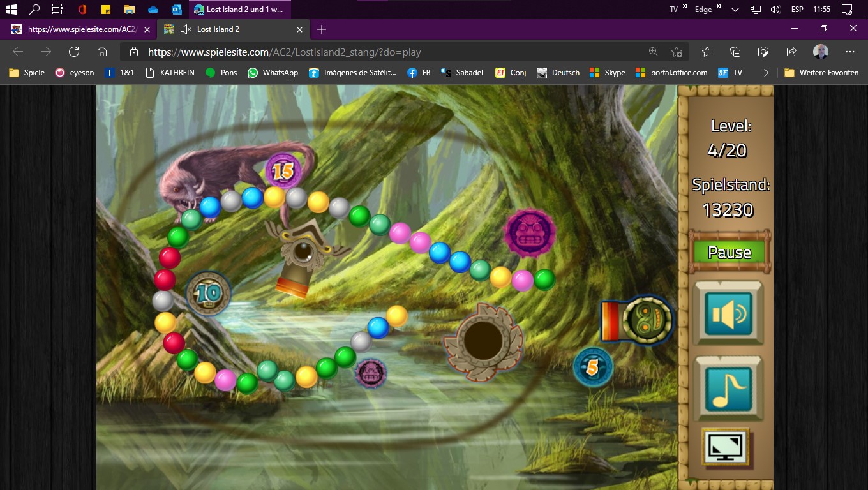Open the zoom indicator in address bar

pos(653,52)
